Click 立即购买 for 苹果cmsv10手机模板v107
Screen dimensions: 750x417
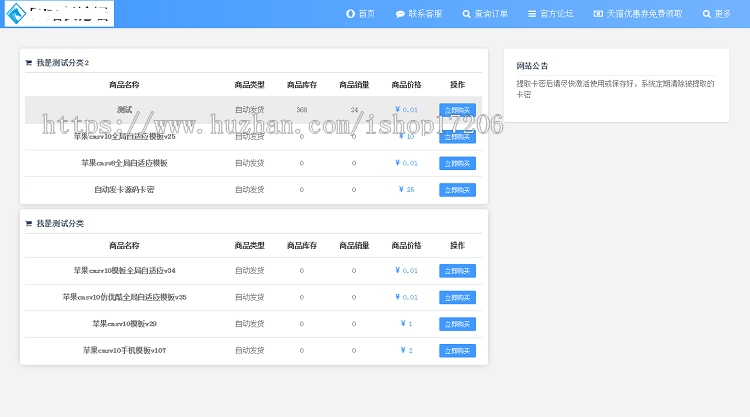click(x=457, y=351)
